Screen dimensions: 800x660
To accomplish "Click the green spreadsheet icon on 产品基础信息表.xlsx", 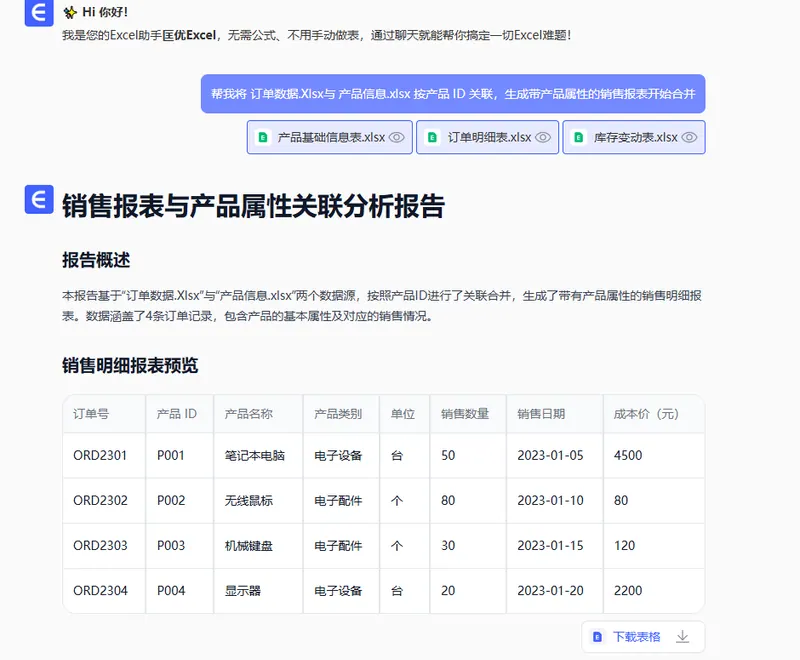I will point(263,138).
